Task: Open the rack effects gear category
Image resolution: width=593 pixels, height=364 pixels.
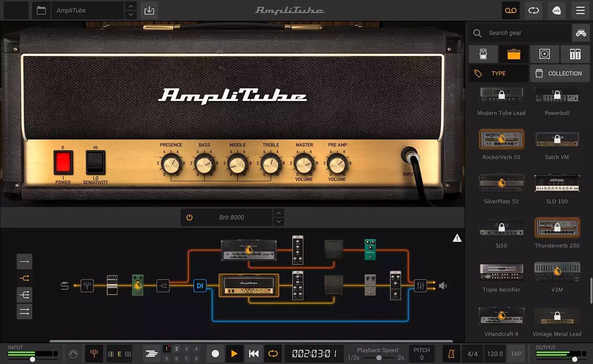Action: (x=575, y=54)
